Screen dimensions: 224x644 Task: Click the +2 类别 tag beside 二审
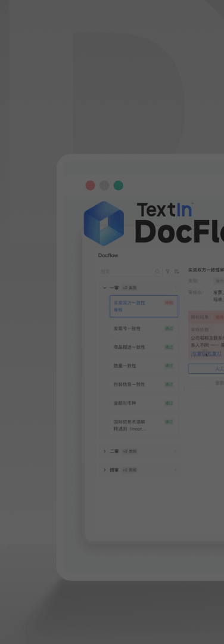pyautogui.click(x=129, y=451)
